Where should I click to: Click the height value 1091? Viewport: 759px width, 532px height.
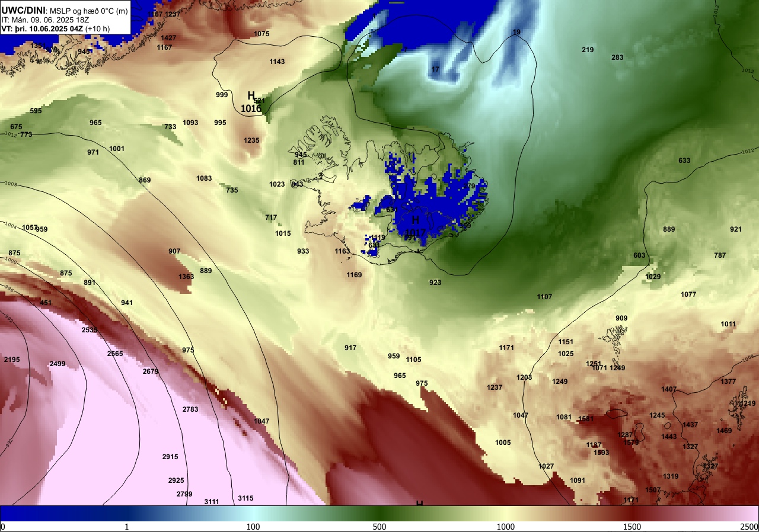(578, 480)
